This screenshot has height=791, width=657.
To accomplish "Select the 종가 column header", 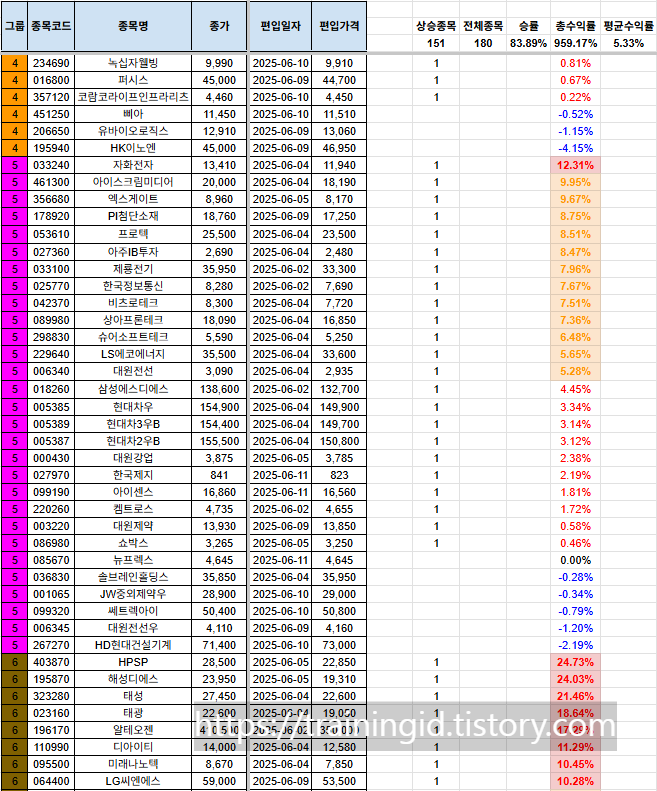I will click(220, 26).
